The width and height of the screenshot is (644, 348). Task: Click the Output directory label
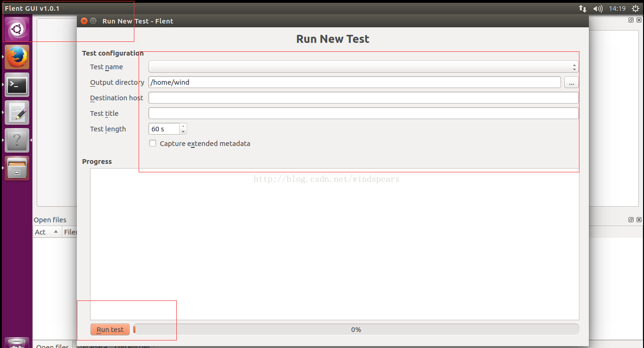point(117,82)
